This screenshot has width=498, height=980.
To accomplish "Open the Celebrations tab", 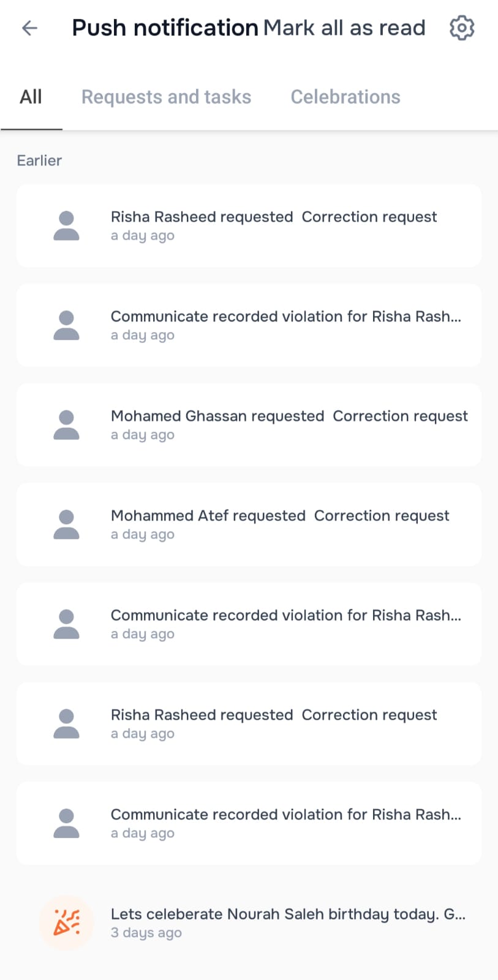I will (x=345, y=97).
